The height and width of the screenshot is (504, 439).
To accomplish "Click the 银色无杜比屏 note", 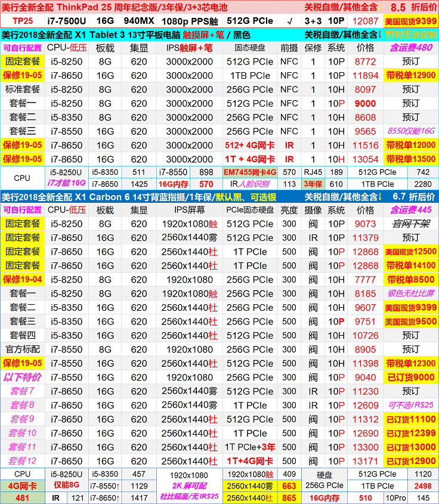I will pos(410,293).
